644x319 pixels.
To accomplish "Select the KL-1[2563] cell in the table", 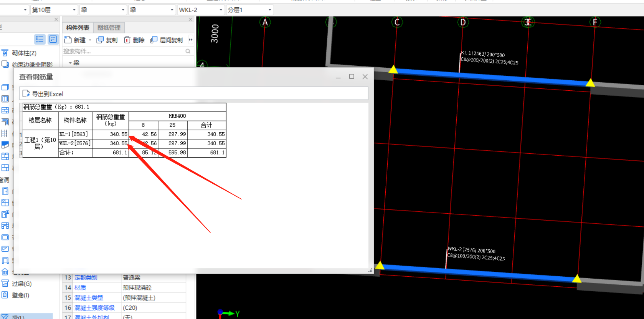I will 75,134.
